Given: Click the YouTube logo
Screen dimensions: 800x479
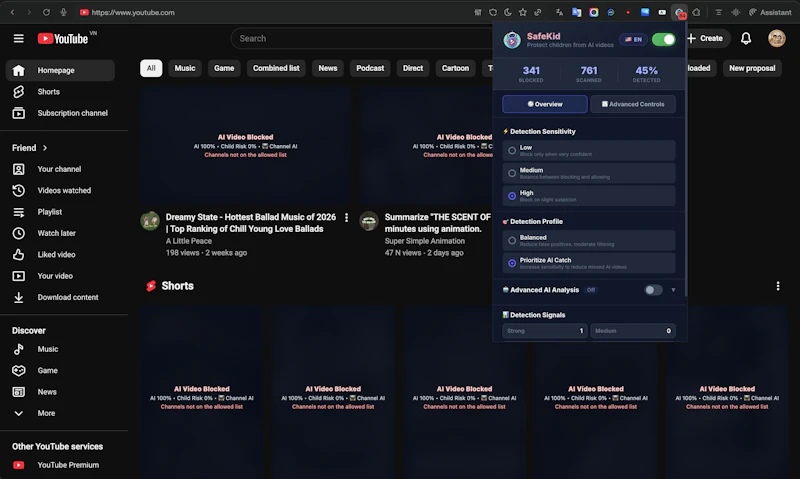Looking at the screenshot, I should coord(63,39).
